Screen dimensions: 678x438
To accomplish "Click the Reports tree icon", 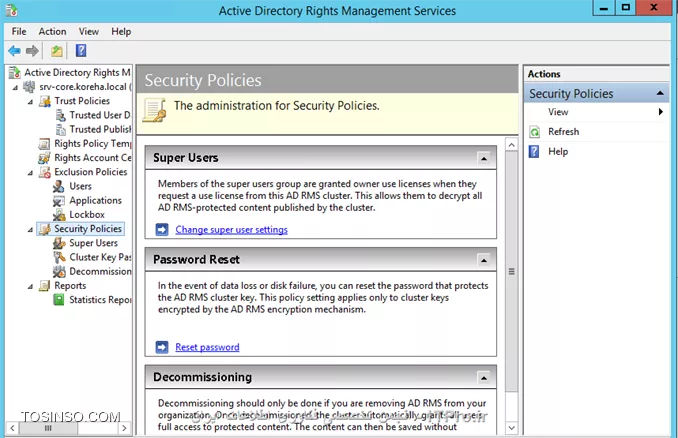I will click(44, 286).
